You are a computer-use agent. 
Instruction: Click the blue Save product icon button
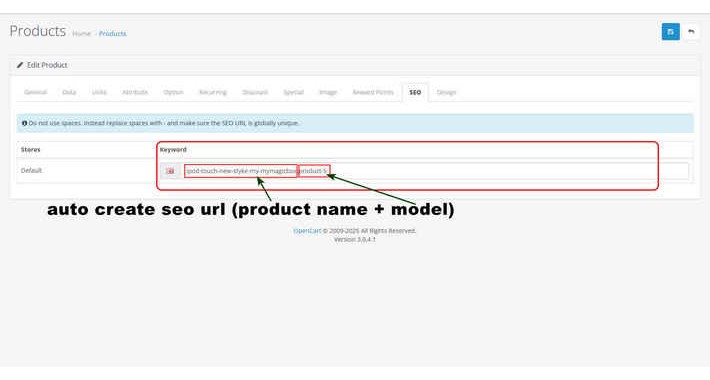[x=671, y=32]
